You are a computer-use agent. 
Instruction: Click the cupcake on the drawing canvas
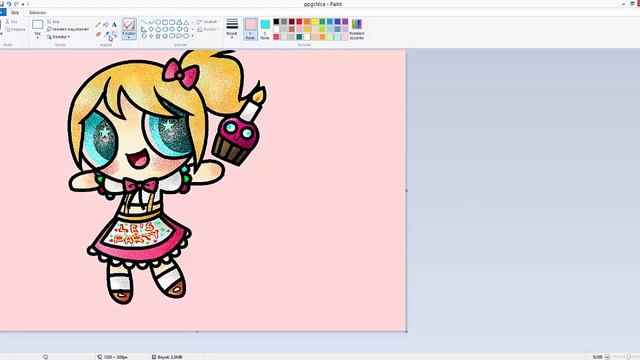[236, 141]
